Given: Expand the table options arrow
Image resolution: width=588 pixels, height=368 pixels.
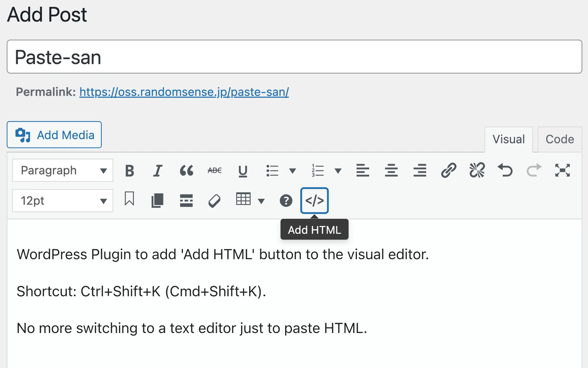Looking at the screenshot, I should pos(261,200).
